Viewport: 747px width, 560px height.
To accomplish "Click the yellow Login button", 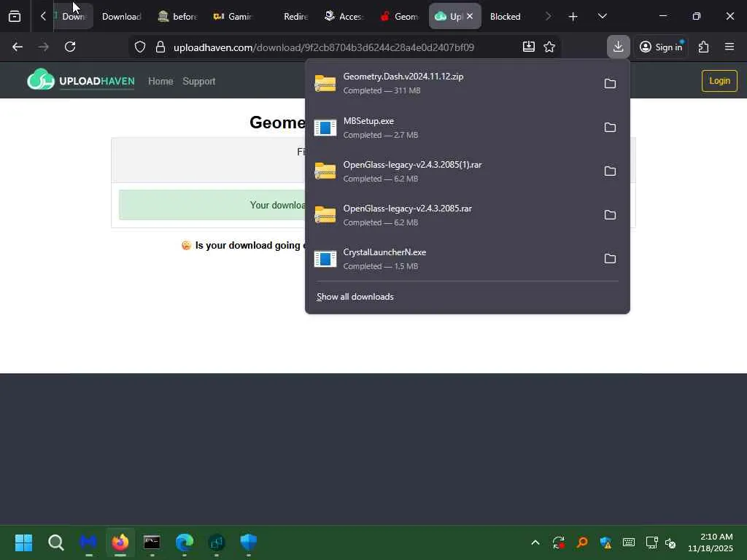I will coord(719,81).
